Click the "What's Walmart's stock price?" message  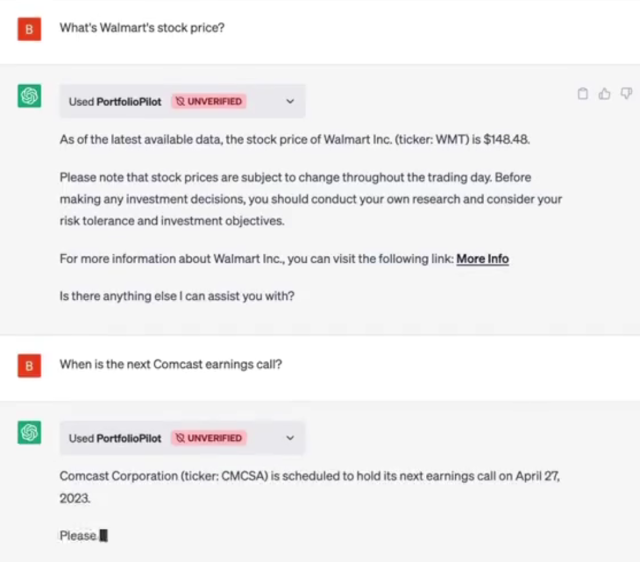pyautogui.click(x=142, y=28)
